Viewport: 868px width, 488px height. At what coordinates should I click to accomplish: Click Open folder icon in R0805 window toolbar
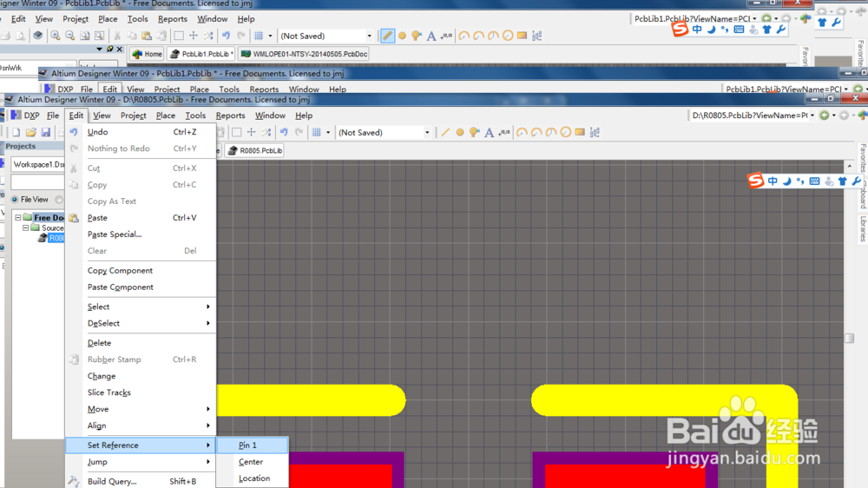[x=31, y=132]
